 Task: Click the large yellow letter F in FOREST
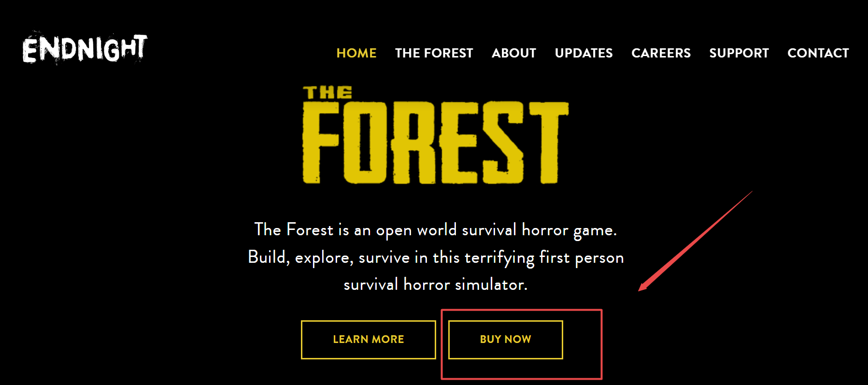coord(321,143)
